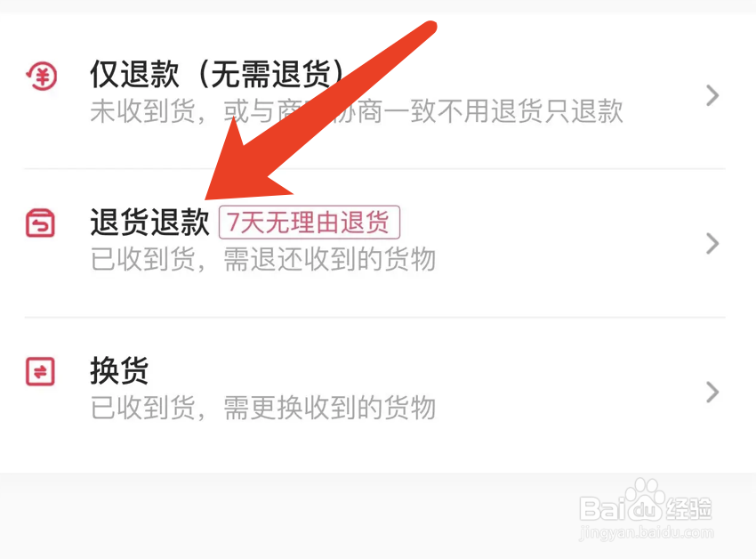
Task: Tap the exchange arrows icon
Action: (x=40, y=371)
